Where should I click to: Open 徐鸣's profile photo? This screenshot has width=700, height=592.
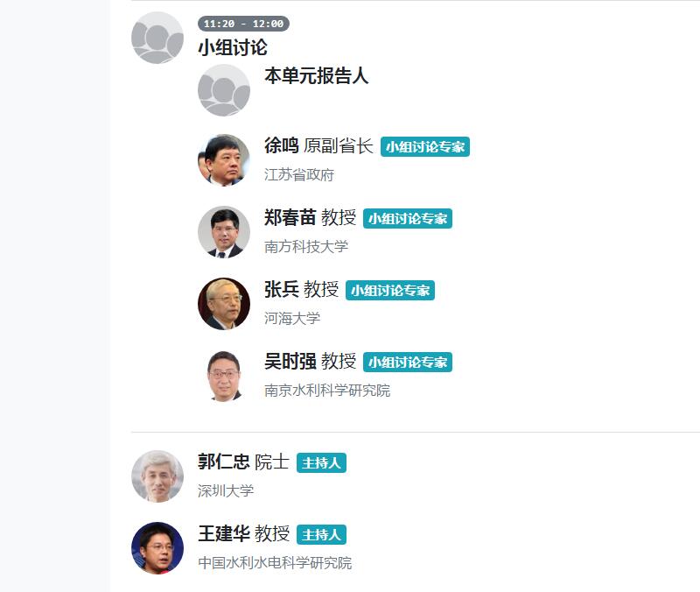tap(224, 160)
